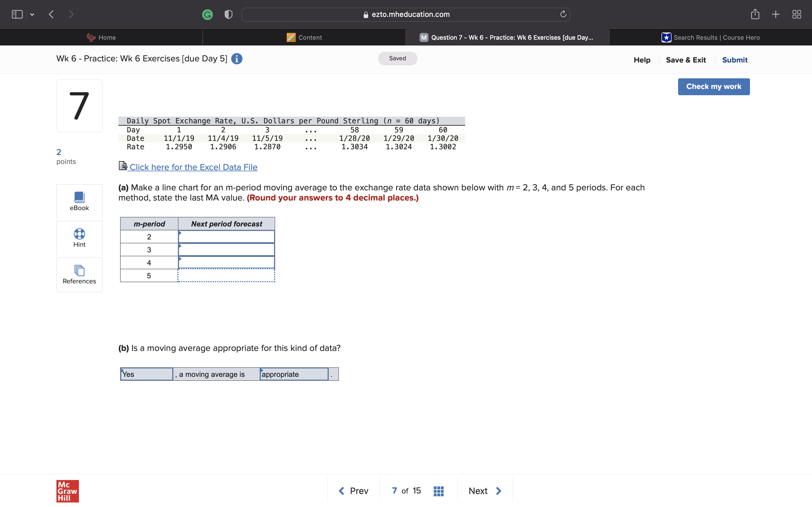Viewport: 812px width, 507px height.
Task: Click the Excel file icon near the data link
Action: 123,166
